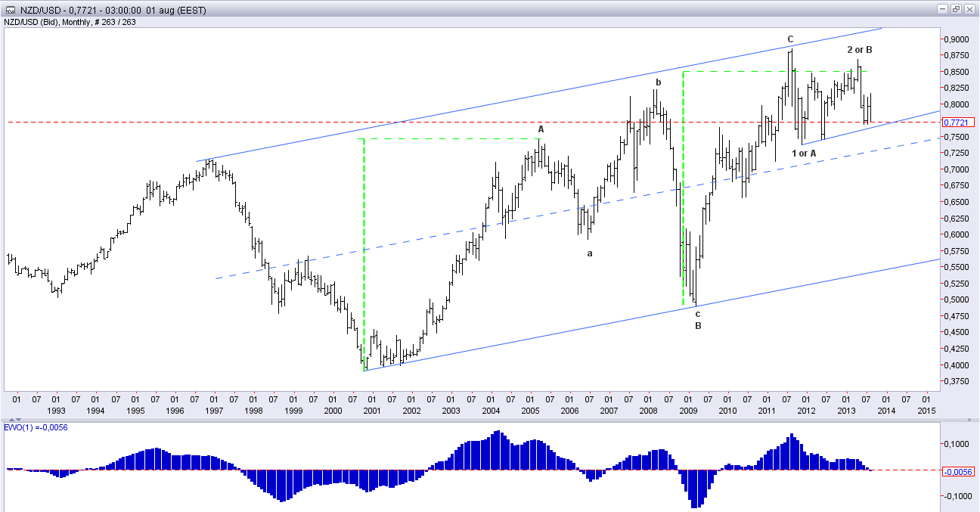Screen dimensions: 980x512
Task: Click the -0,1000 oscillator axis label
Action: pyautogui.click(x=957, y=496)
